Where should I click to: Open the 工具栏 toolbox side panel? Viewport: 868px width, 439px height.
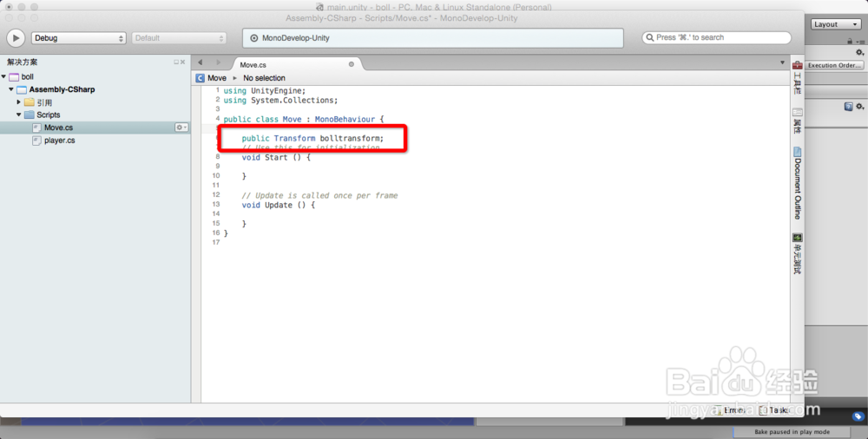pos(797,79)
